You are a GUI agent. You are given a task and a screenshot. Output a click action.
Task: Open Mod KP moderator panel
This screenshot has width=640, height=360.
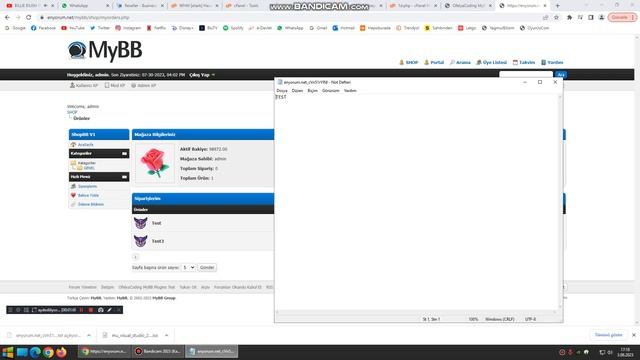(115, 85)
